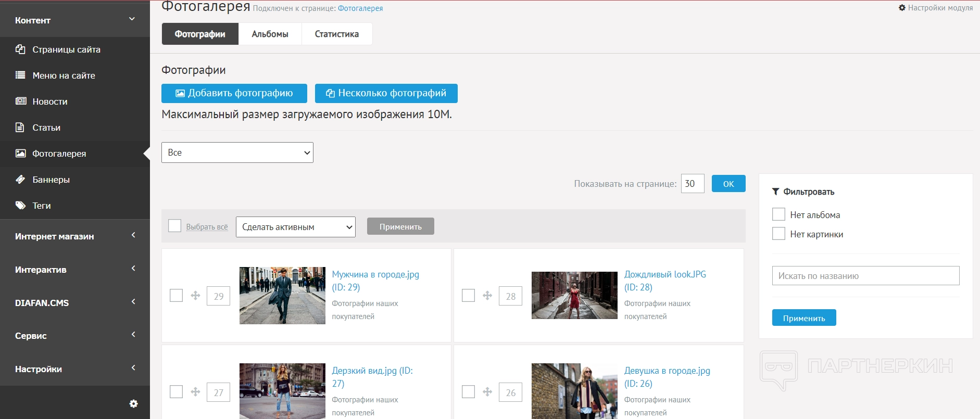Click grey Применить bulk action button
This screenshot has height=419, width=980.
pyautogui.click(x=400, y=226)
